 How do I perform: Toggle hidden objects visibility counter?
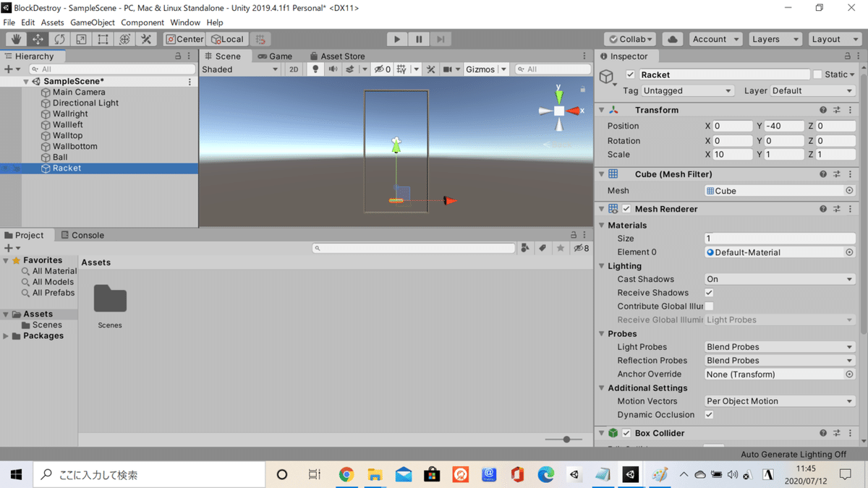pos(383,69)
